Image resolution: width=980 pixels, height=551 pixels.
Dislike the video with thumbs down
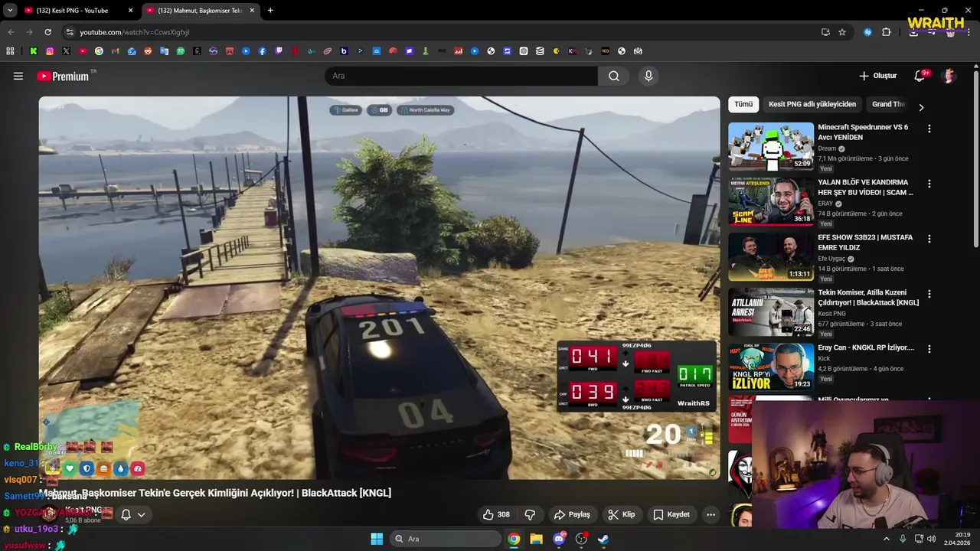tap(530, 514)
